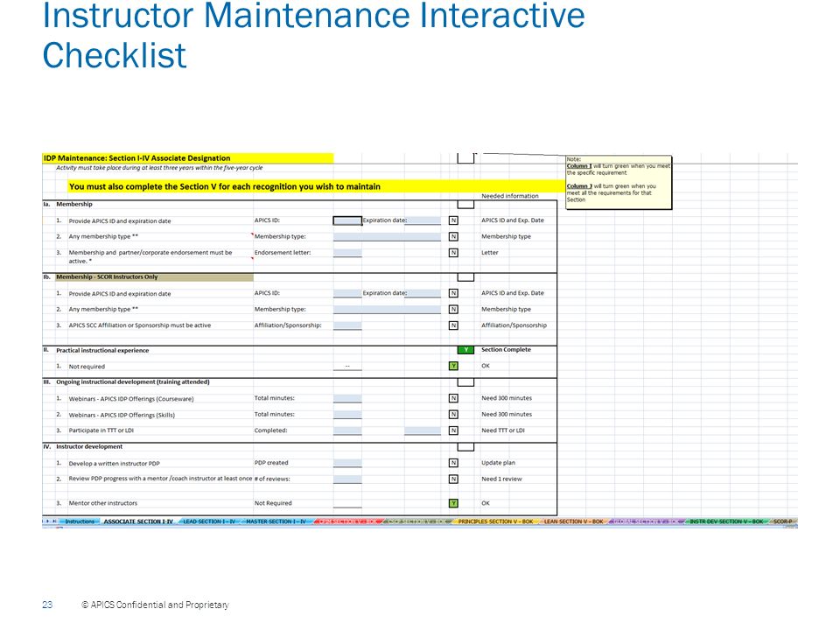
Task: Click the 'Instructor Maintenance Interactive Checklist' slide title
Action: pos(313,35)
